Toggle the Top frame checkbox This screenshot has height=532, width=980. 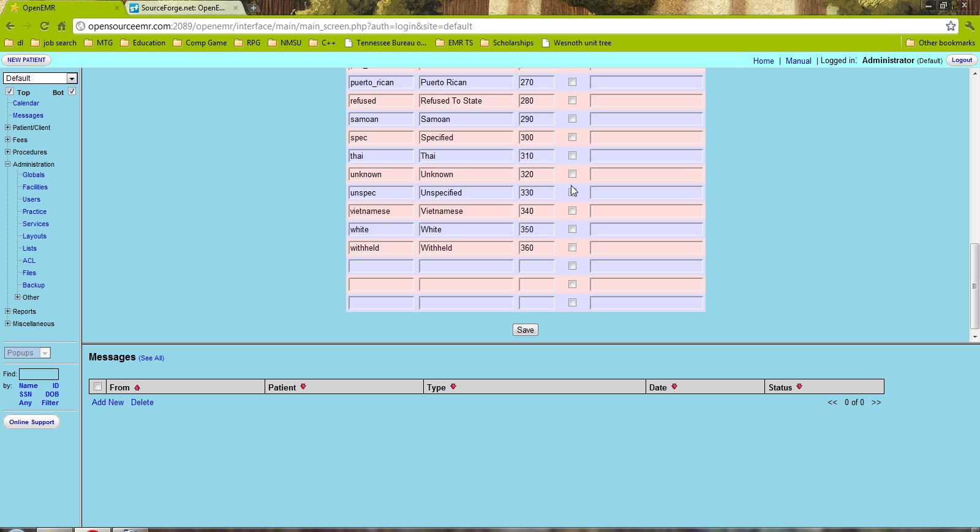pos(9,91)
